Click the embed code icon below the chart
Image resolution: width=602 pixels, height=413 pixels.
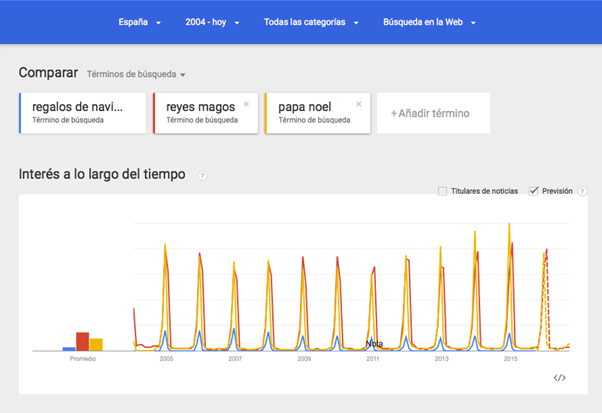[x=559, y=378]
